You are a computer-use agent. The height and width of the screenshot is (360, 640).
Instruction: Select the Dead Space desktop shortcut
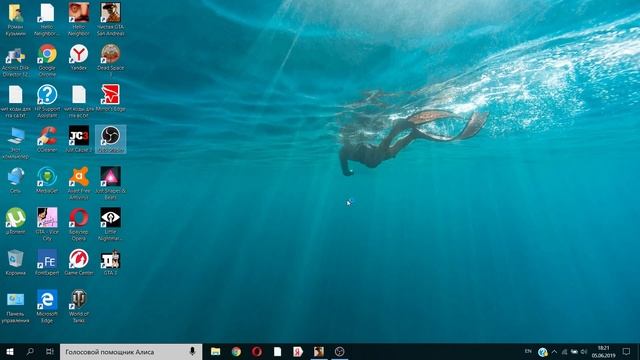[111, 60]
